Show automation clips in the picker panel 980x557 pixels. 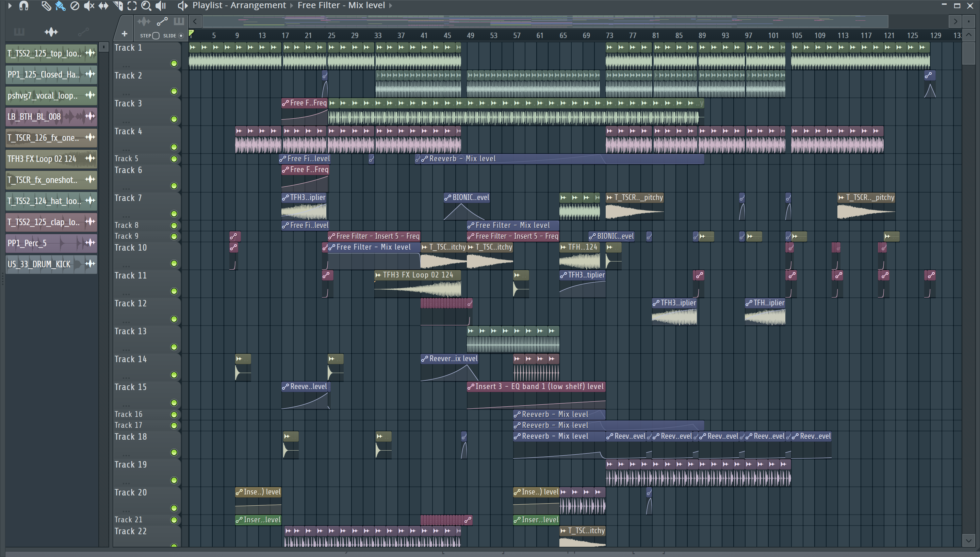click(83, 32)
